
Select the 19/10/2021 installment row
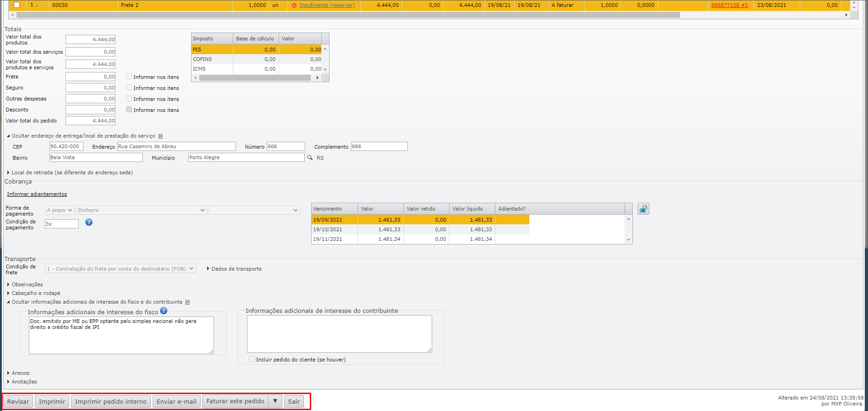420,229
